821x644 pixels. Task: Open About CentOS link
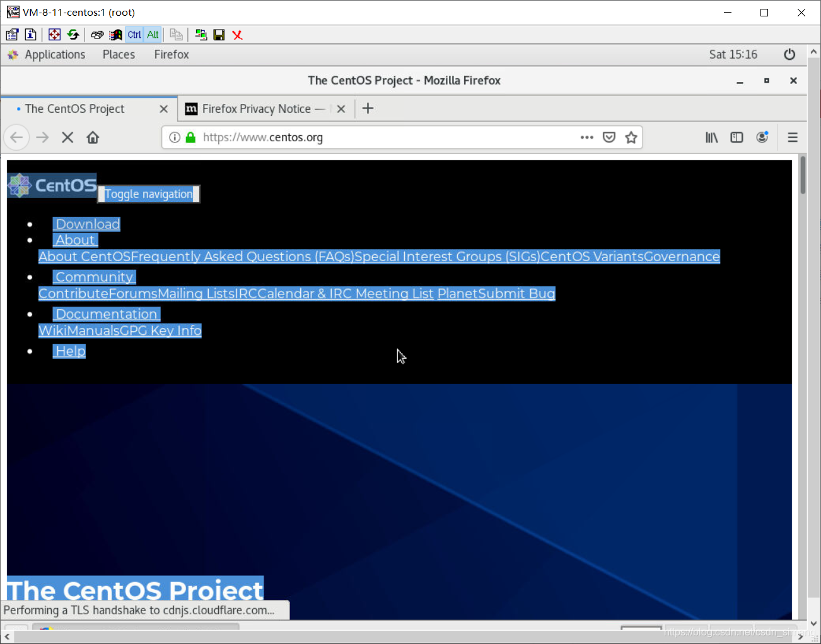click(x=84, y=257)
